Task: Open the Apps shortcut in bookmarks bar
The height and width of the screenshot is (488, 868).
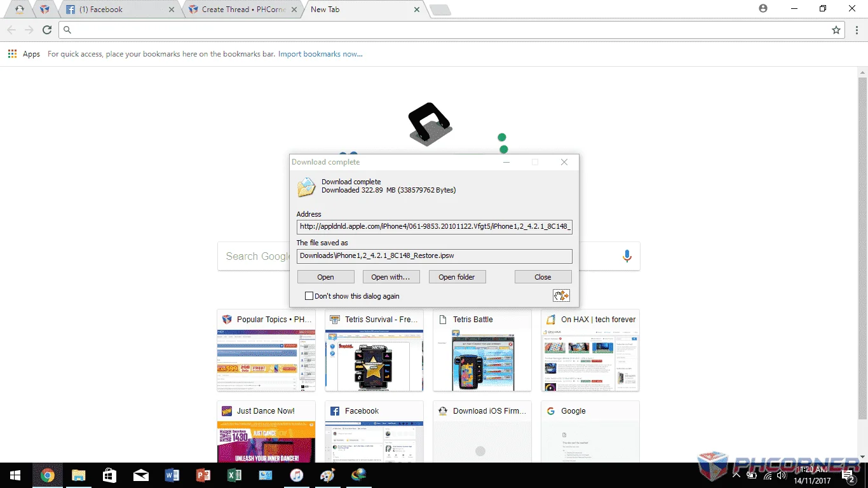Action: [x=24, y=54]
